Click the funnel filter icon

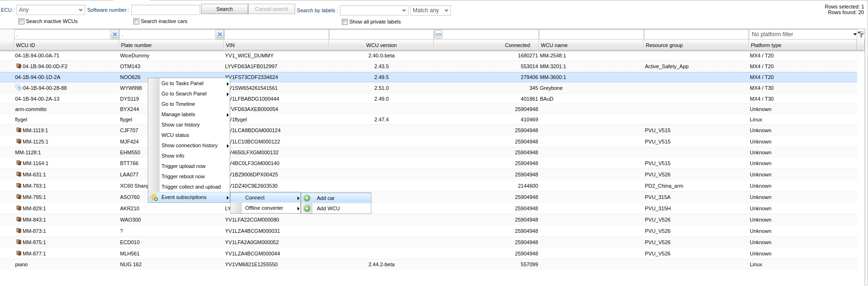(861, 34)
